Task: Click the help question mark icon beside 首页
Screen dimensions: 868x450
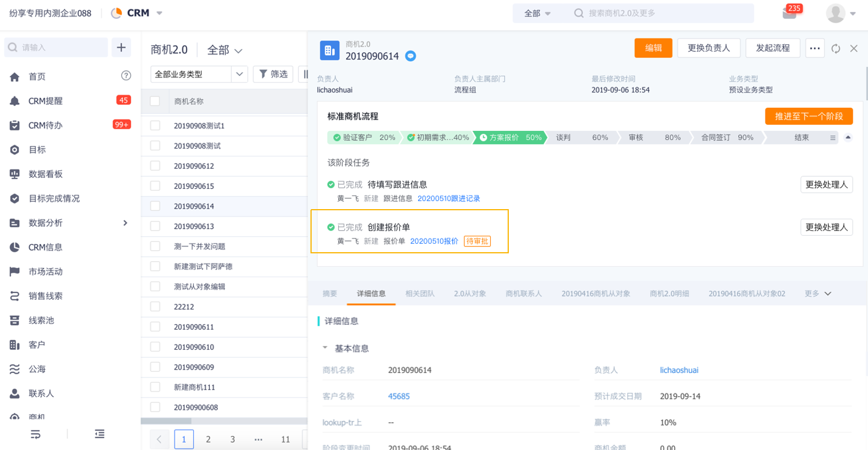Action: point(126,75)
